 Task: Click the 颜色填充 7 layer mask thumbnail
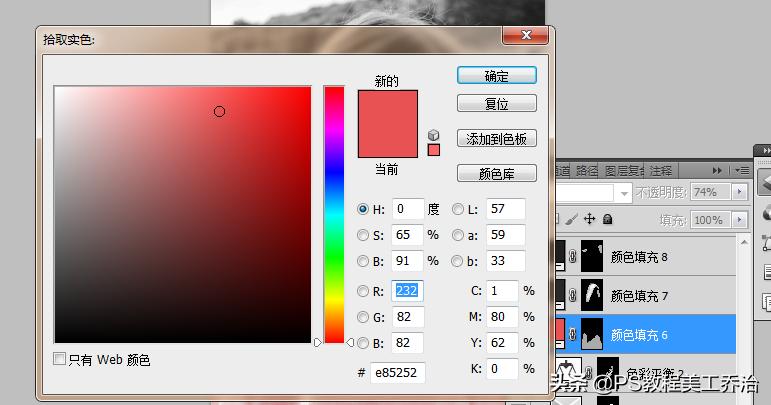click(x=592, y=295)
